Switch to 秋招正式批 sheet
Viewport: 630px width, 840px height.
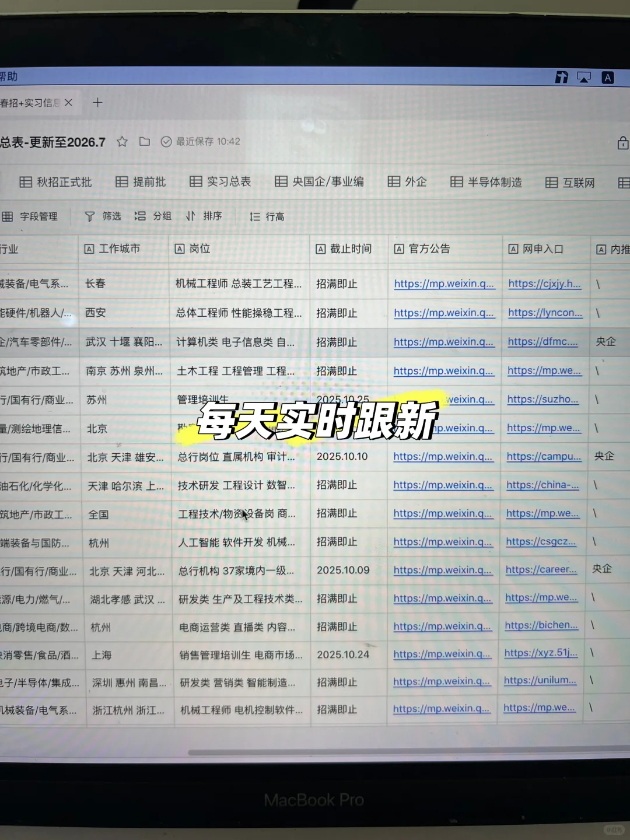(55, 182)
